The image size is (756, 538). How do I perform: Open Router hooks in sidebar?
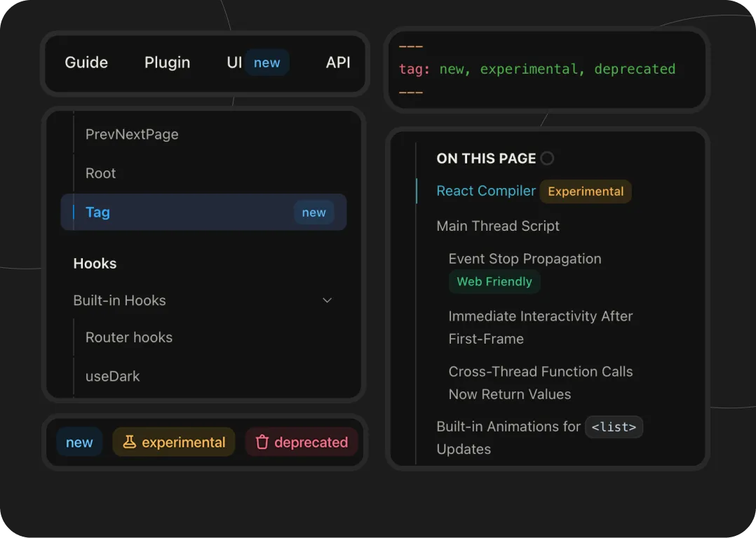coord(129,337)
